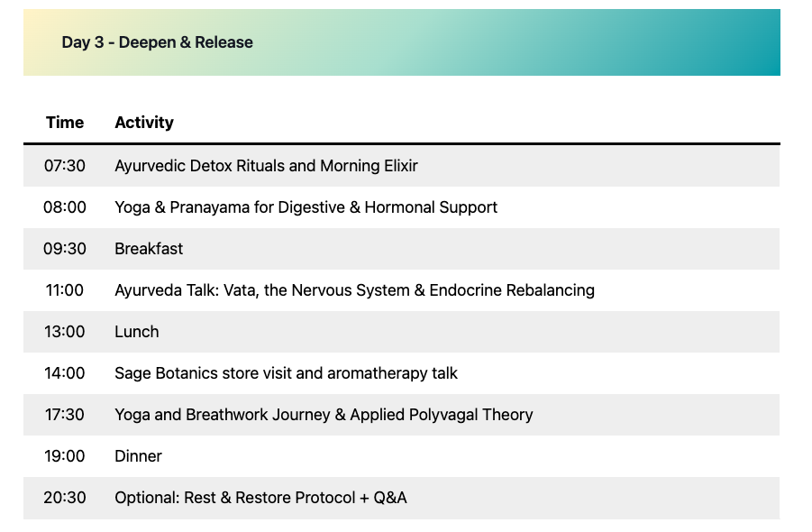This screenshot has width=812, height=532.
Task: Select the 17:30 time cell
Action: (65, 415)
